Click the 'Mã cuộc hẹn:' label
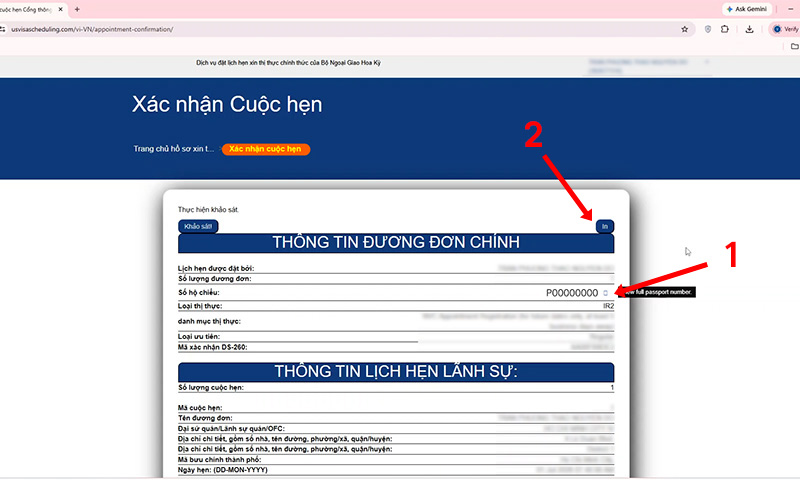800x500 pixels. click(x=200, y=408)
